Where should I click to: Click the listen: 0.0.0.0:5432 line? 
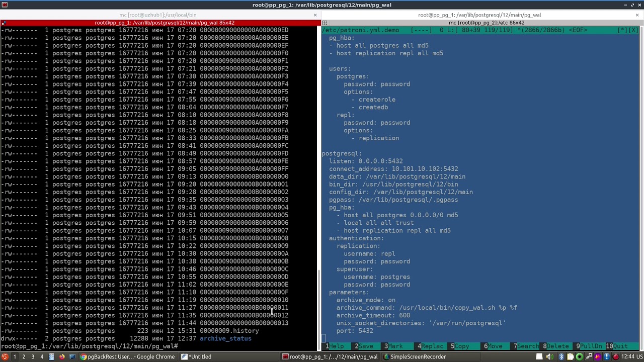[366, 161]
